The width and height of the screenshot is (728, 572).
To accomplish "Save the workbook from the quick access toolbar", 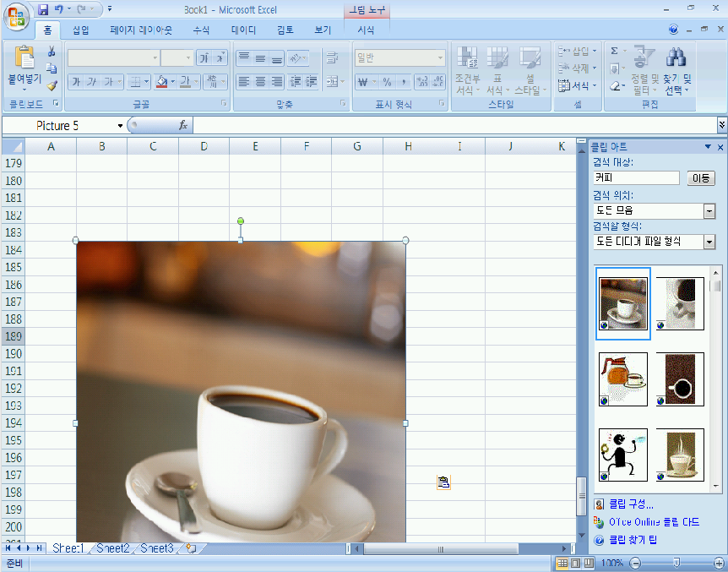I will 43,9.
